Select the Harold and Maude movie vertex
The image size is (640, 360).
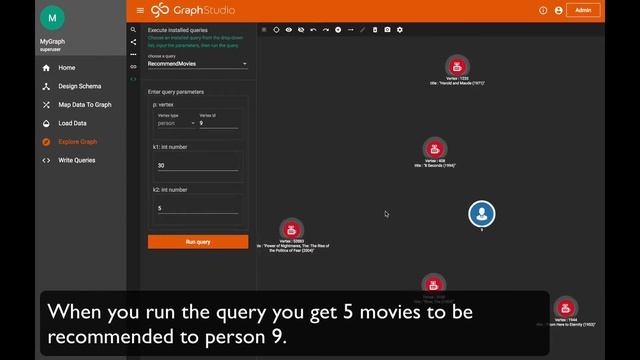coord(457,66)
